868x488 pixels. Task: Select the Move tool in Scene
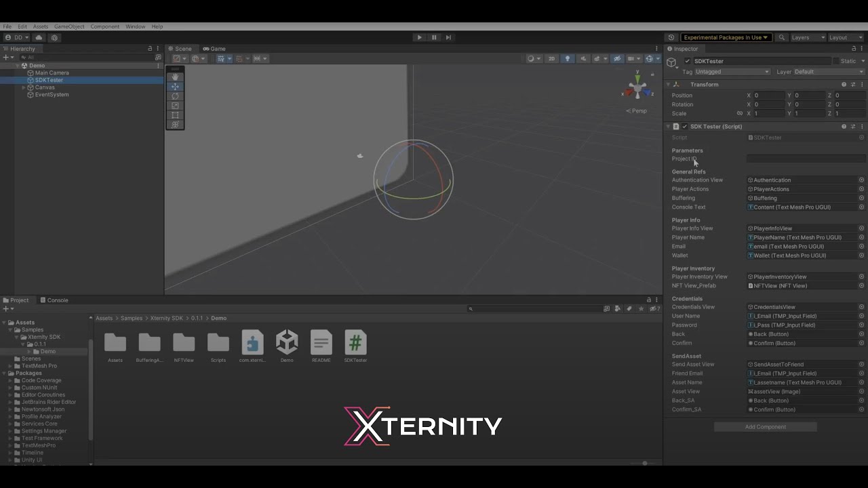pyautogui.click(x=175, y=87)
